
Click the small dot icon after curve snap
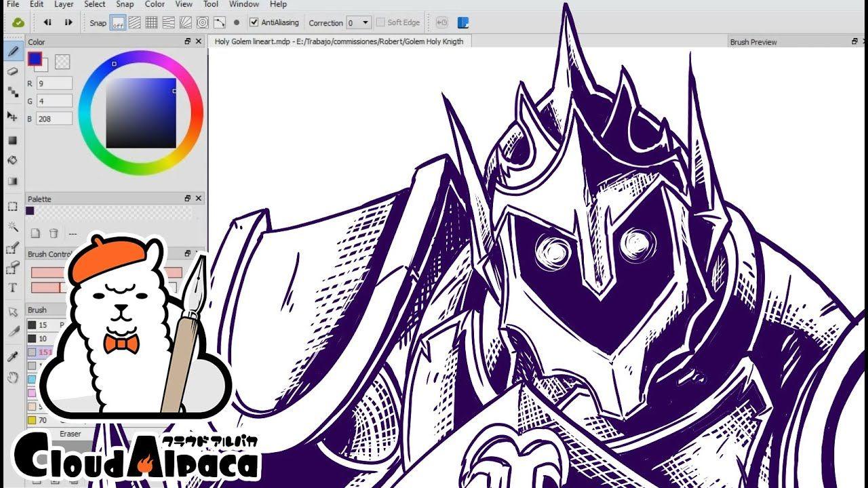point(237,22)
